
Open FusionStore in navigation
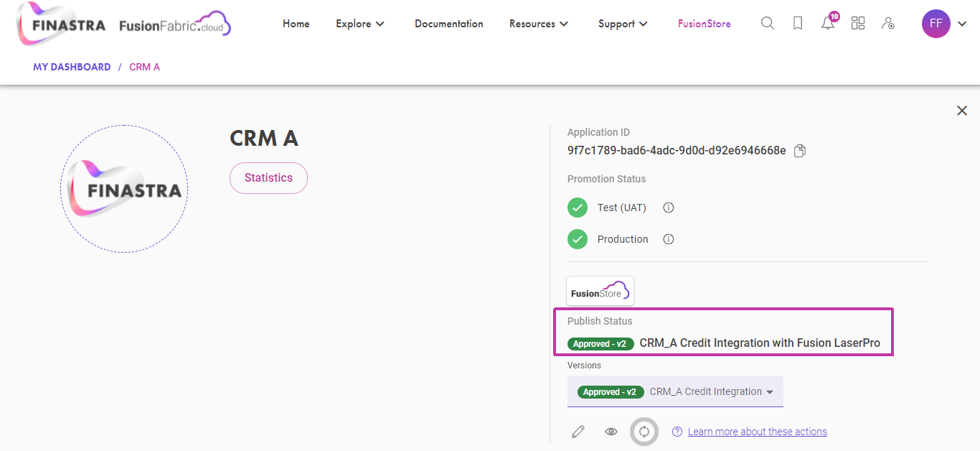705,24
